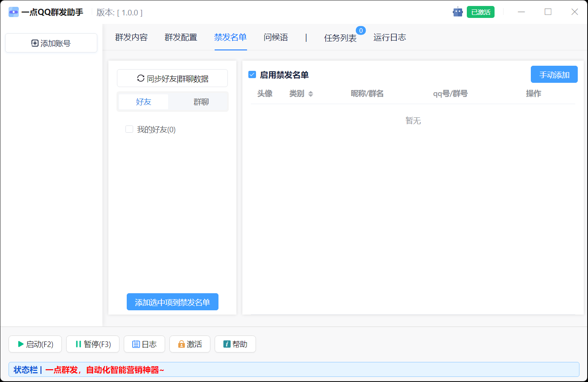The height and width of the screenshot is (382, 588).
Task: Click the sync refresh icon for friend data
Action: click(141, 78)
